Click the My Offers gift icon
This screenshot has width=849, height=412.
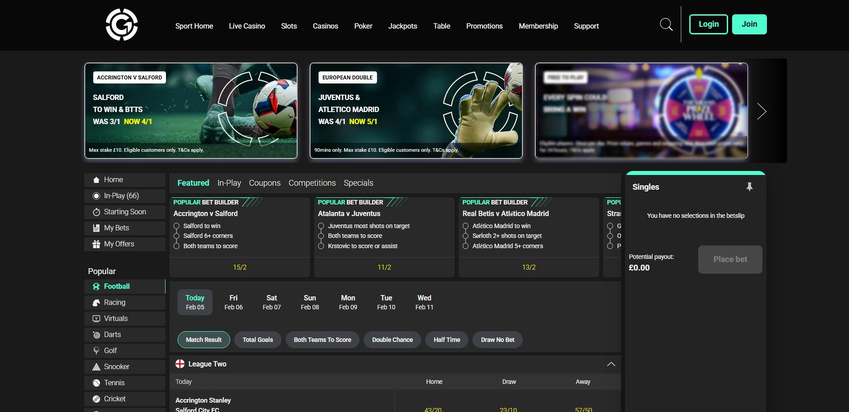click(x=96, y=244)
